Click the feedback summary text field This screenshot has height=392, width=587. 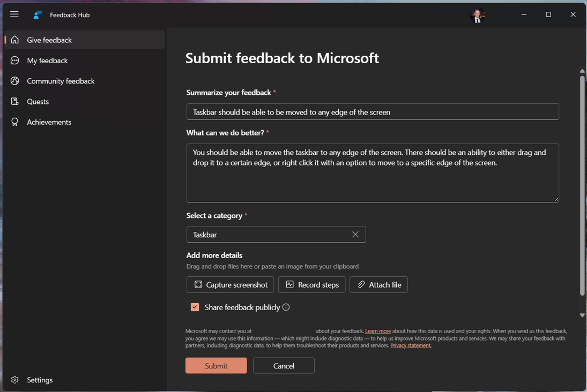(x=373, y=111)
